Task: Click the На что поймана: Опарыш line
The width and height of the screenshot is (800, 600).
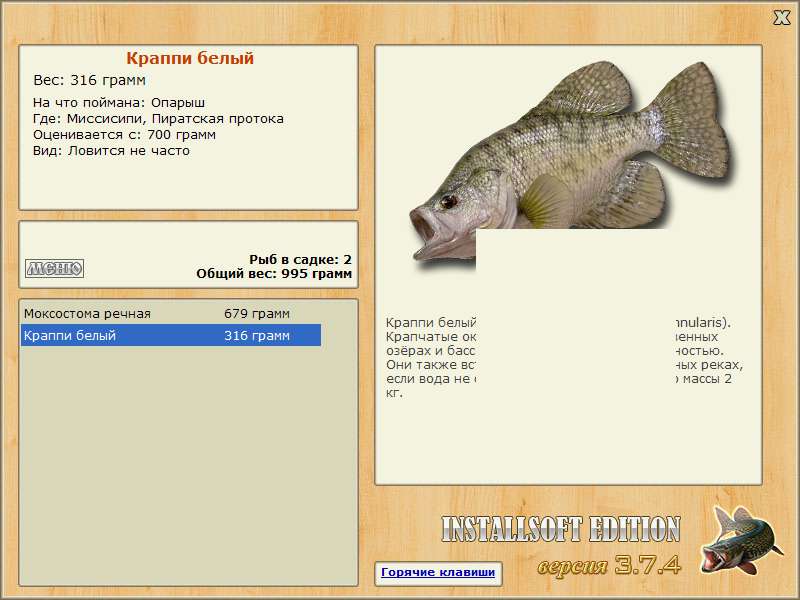Action: [119, 103]
